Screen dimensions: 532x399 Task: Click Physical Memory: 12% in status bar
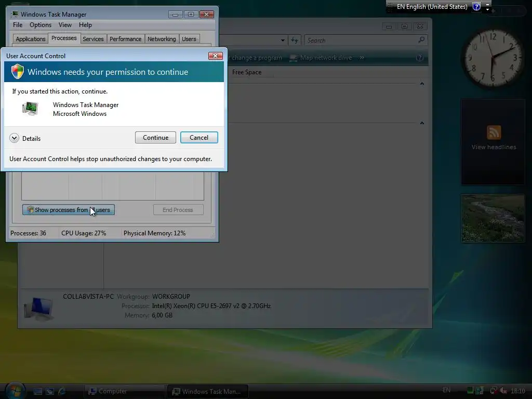click(154, 233)
